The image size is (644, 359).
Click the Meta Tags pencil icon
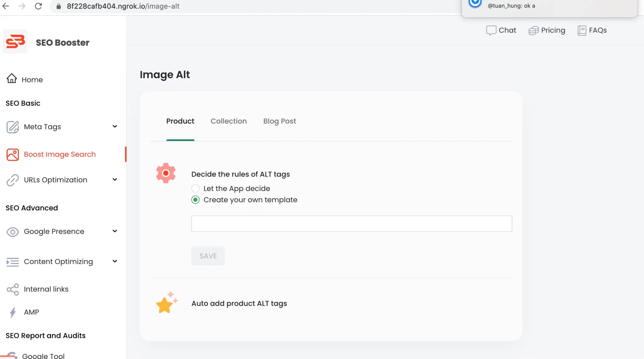click(x=13, y=127)
